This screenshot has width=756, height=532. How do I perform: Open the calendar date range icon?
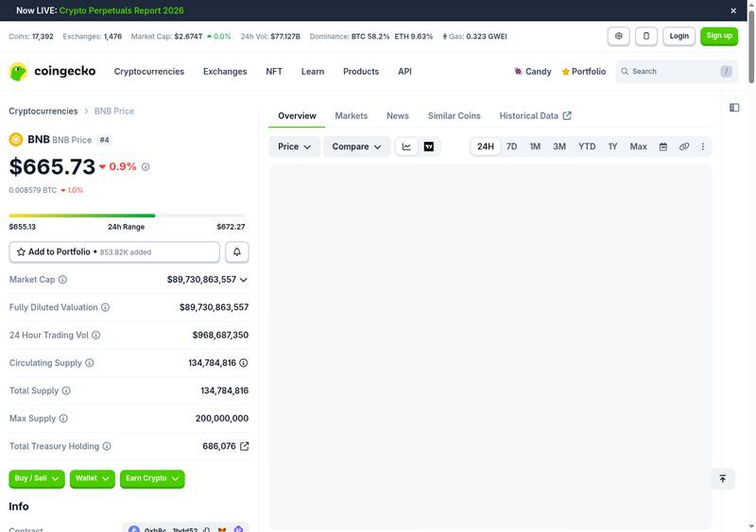[x=663, y=146]
